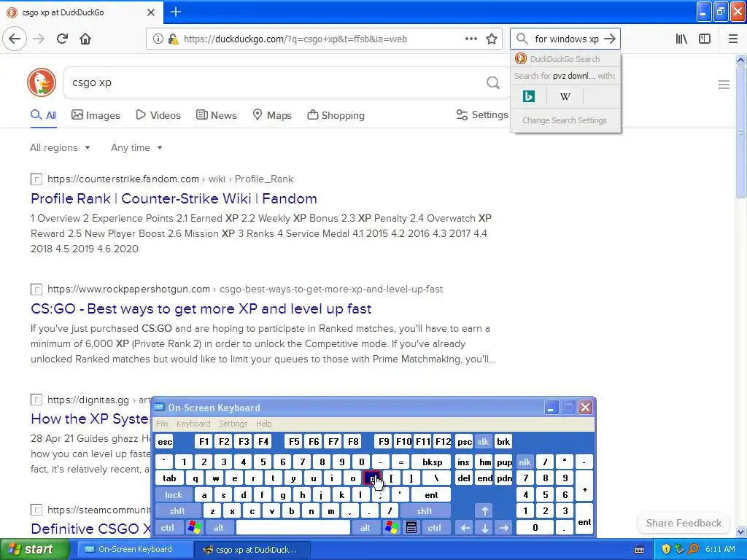This screenshot has width=747, height=560.
Task: Reload the current page
Action: click(x=62, y=39)
